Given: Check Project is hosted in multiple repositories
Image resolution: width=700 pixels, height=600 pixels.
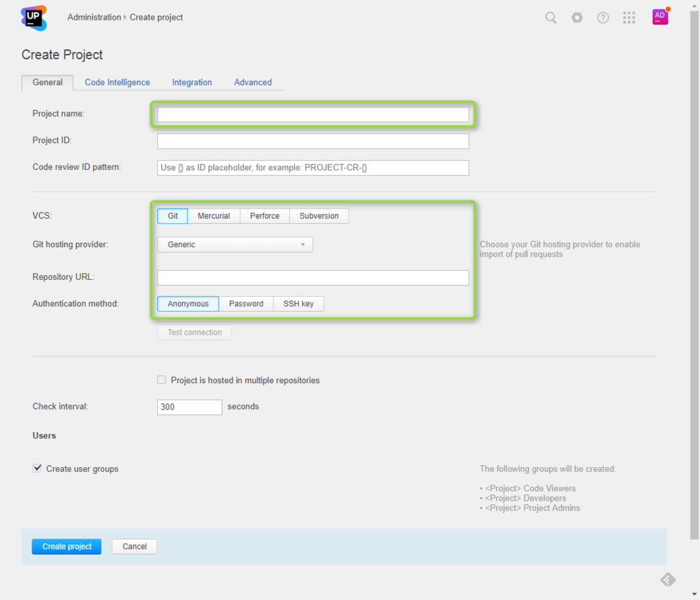Looking at the screenshot, I should pyautogui.click(x=161, y=380).
